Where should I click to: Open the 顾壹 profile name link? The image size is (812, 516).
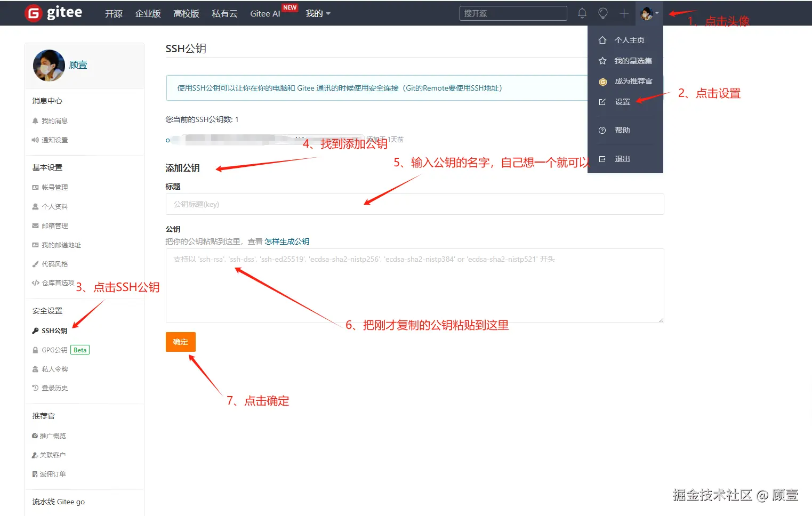78,65
